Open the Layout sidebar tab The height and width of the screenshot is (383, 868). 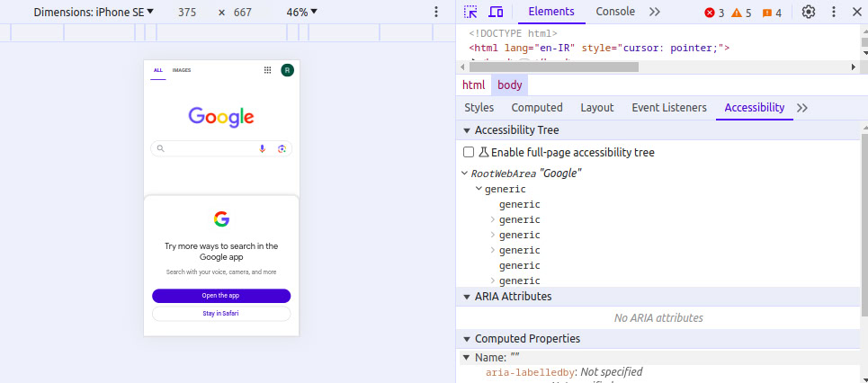pos(596,108)
